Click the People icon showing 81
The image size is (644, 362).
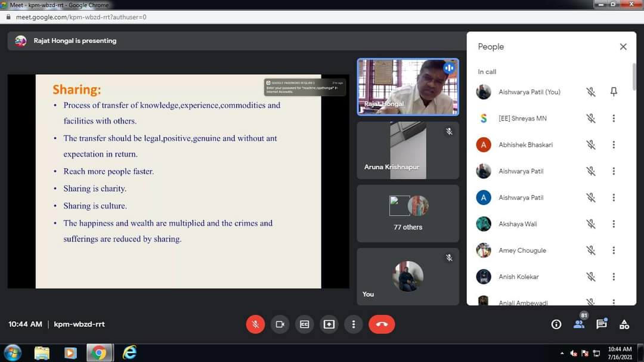coord(579,323)
